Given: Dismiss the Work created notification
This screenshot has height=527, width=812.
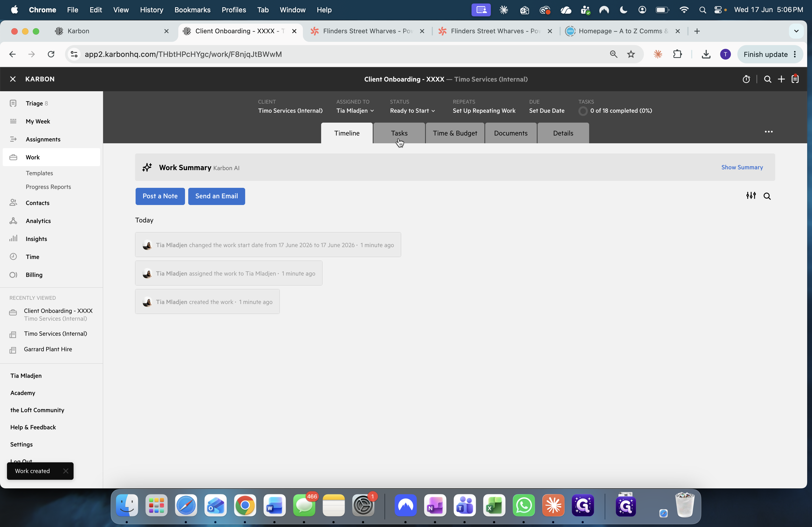Looking at the screenshot, I should pos(66,471).
